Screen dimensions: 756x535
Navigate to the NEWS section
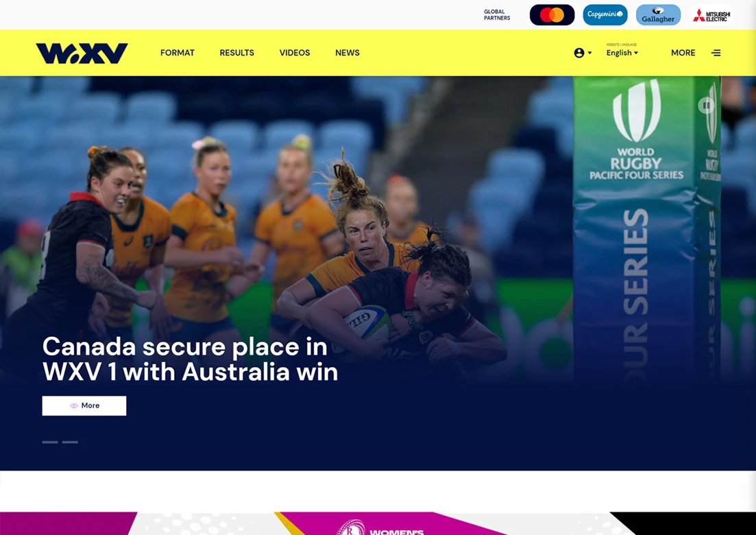click(347, 53)
